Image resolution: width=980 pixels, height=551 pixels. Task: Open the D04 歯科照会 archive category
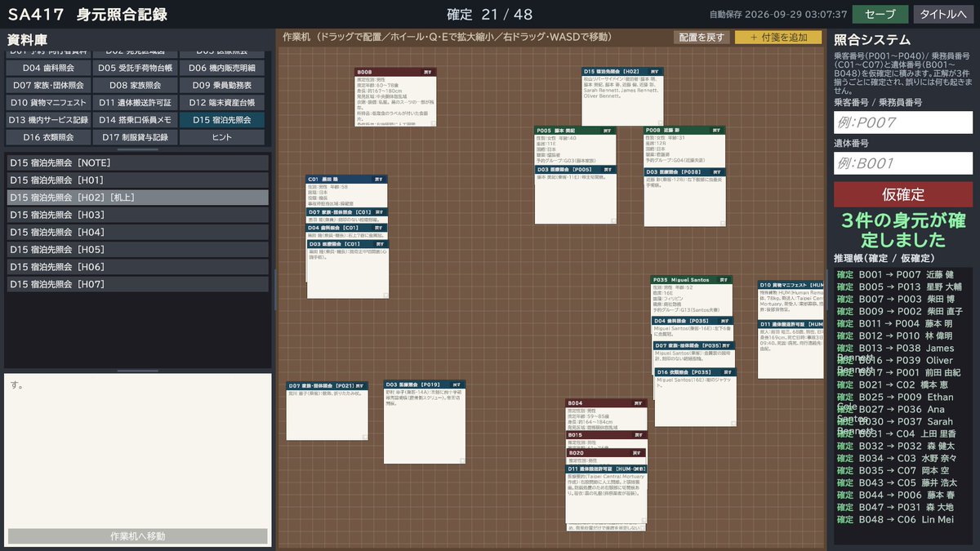(x=48, y=69)
